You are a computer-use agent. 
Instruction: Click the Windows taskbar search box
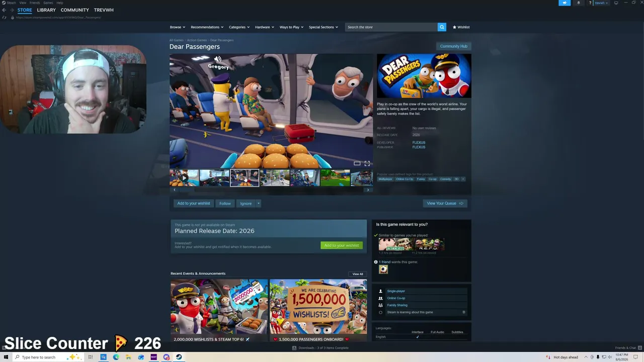point(48,357)
